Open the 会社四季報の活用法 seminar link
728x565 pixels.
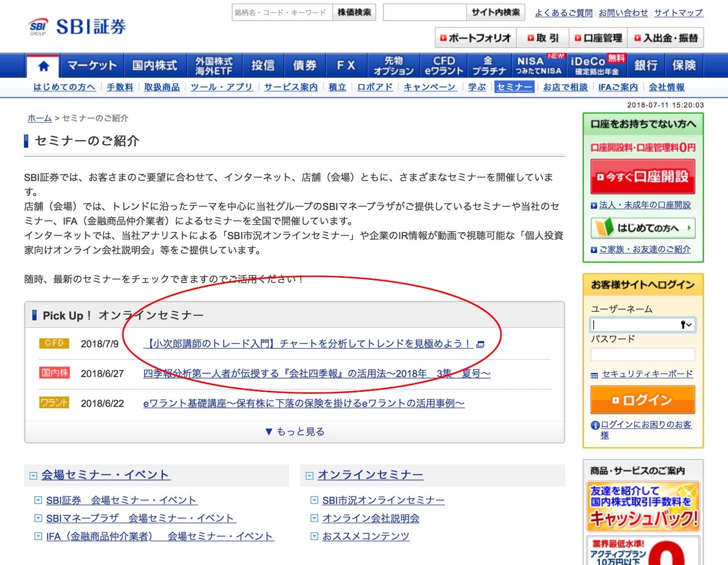pyautogui.click(x=317, y=373)
